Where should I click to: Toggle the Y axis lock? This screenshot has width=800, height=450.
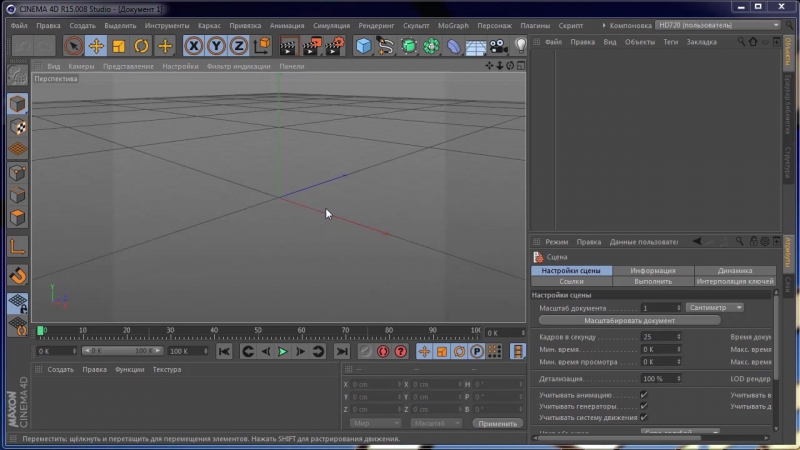(x=216, y=46)
